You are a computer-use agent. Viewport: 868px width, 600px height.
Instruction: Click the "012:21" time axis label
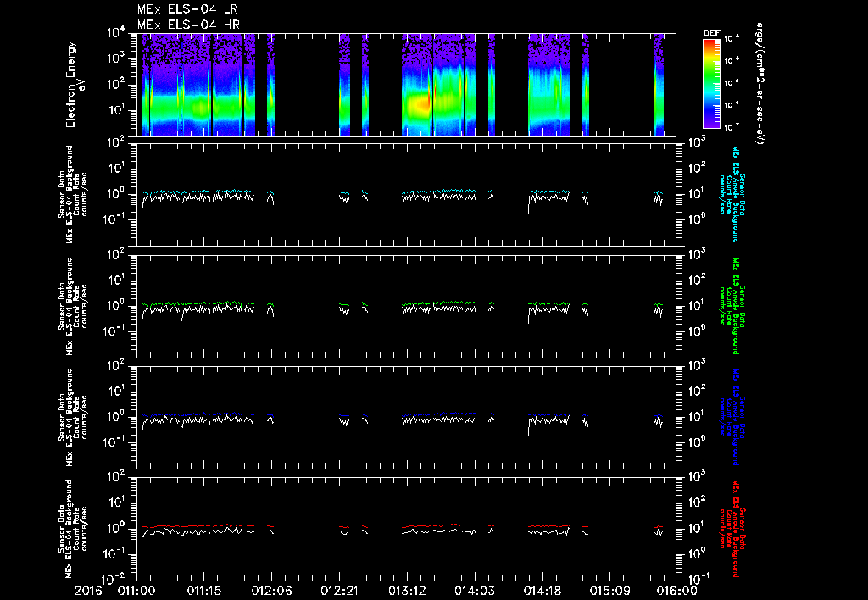point(339,592)
